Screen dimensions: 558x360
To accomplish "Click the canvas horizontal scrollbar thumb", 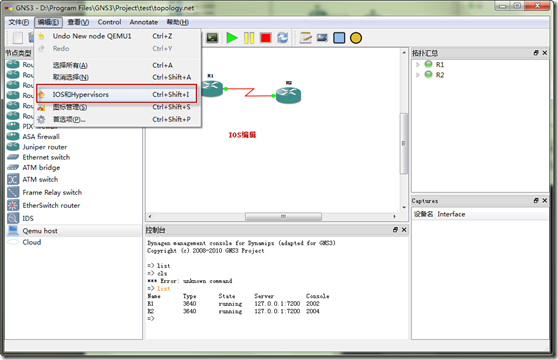I will tap(283, 216).
